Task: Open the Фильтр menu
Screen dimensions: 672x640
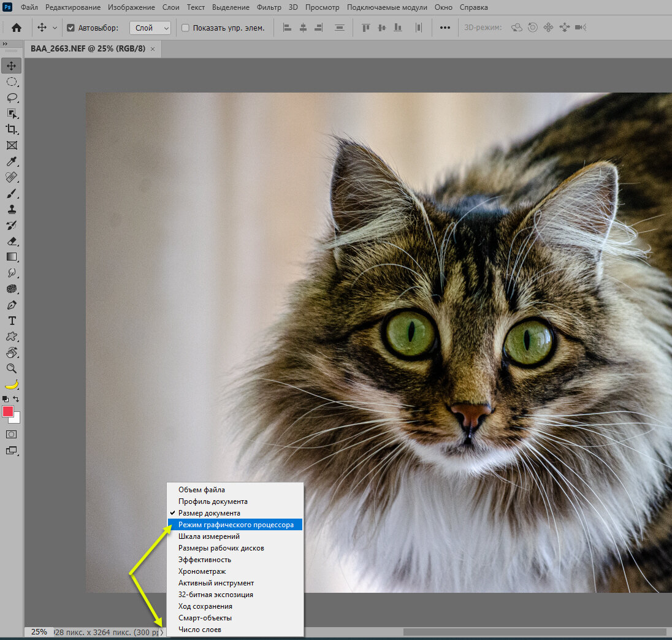Action: coord(269,7)
